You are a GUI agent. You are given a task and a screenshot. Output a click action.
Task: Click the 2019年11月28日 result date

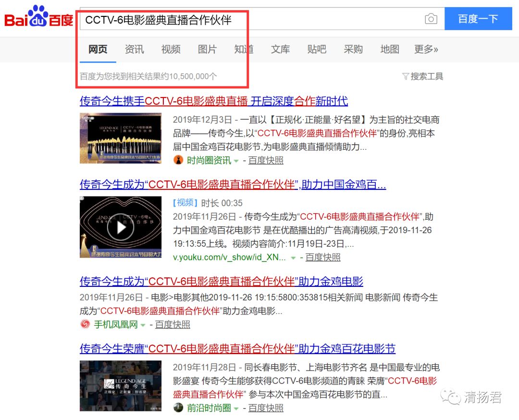204,367
